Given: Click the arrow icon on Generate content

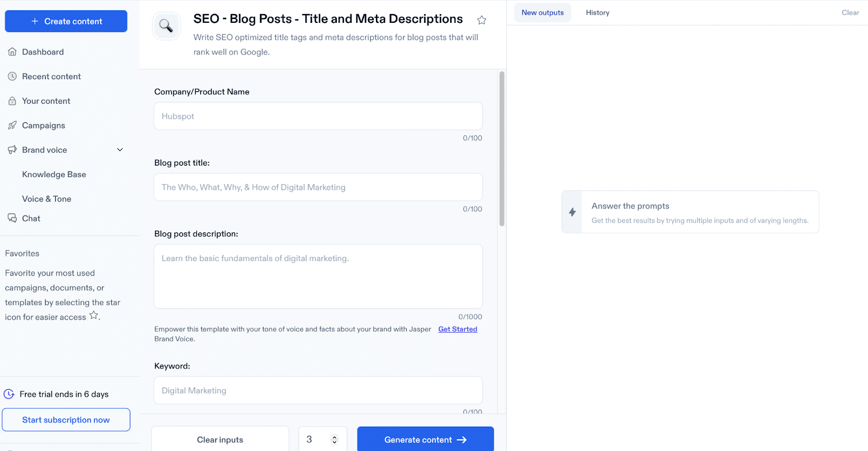Looking at the screenshot, I should 462,440.
